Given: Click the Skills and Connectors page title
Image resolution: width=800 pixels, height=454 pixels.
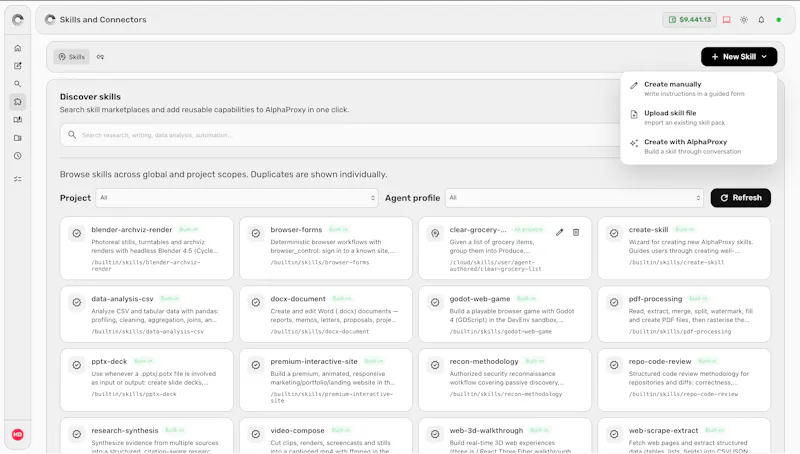Looking at the screenshot, I should 103,19.
